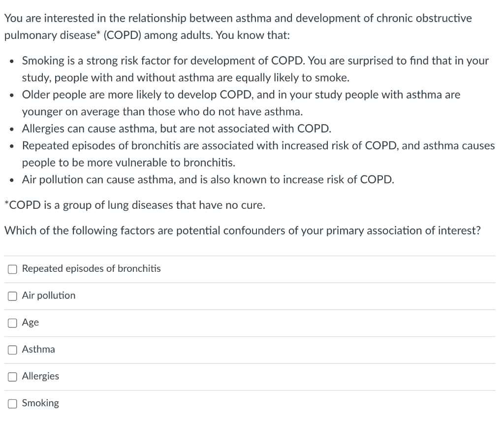504x424 pixels.
Task: Tick the Air pollution checkbox
Action: tap(13, 296)
